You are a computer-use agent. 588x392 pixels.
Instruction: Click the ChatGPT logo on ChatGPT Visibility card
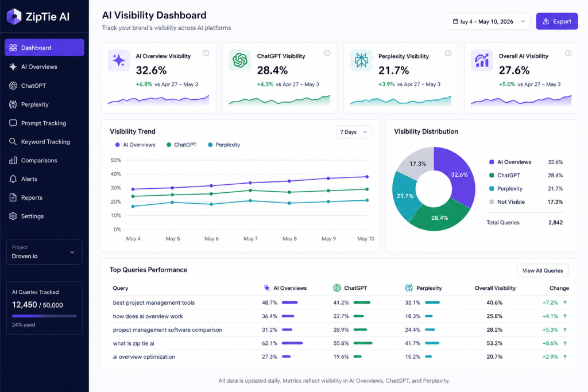240,60
